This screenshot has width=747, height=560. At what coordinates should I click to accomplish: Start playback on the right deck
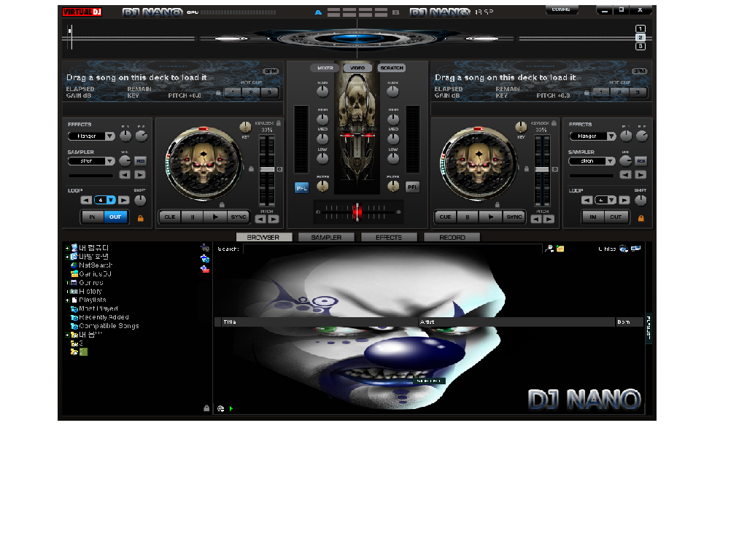(491, 217)
